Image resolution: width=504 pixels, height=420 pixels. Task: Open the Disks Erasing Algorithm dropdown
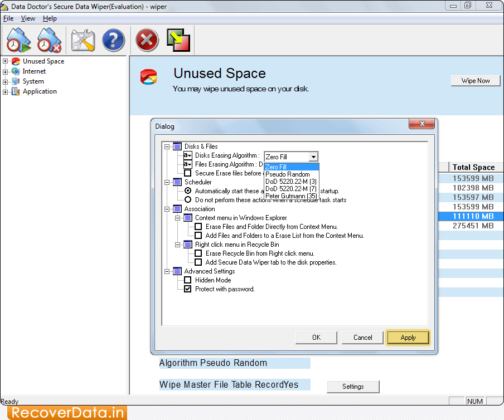(x=313, y=157)
